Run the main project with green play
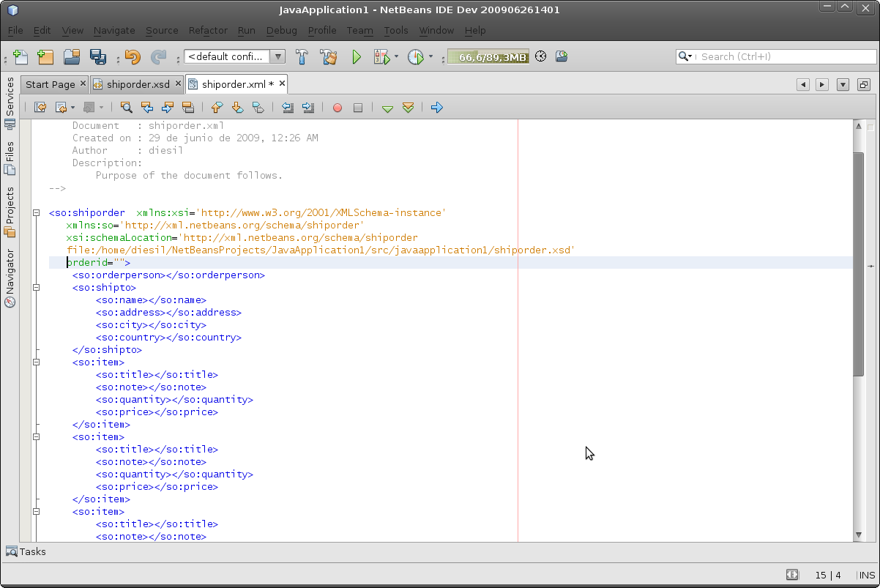This screenshot has width=880, height=588. [357, 56]
